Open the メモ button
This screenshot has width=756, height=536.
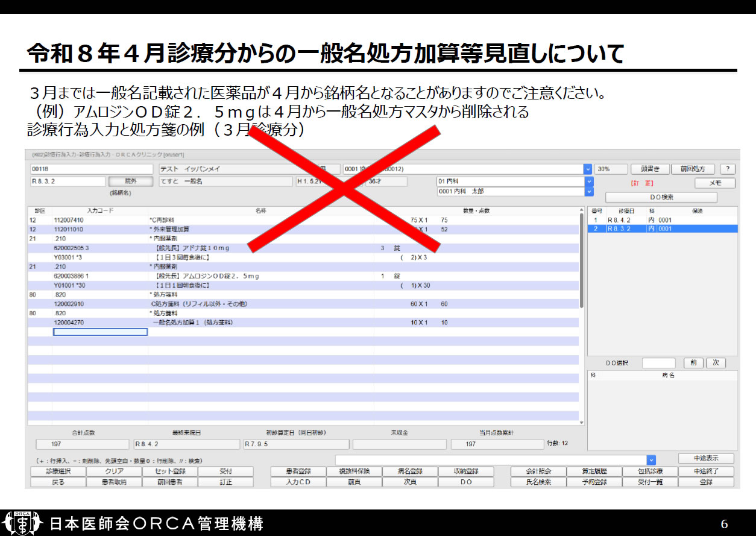(x=714, y=183)
